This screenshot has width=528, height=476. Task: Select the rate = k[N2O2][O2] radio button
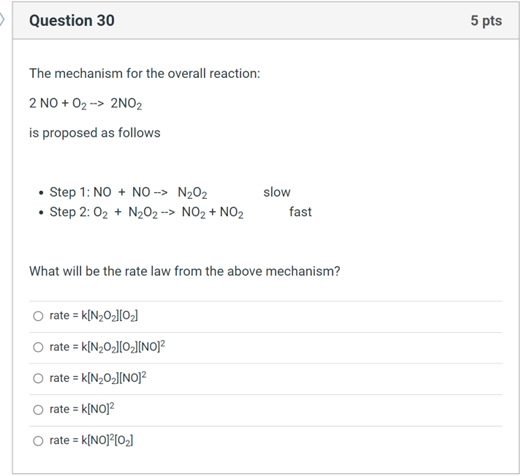38,316
